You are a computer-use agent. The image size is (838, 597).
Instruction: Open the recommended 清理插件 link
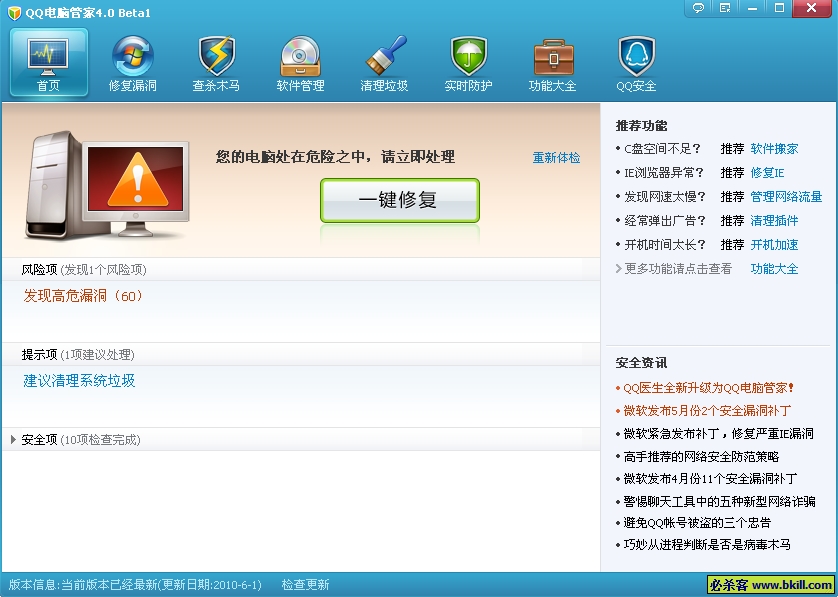tap(774, 221)
